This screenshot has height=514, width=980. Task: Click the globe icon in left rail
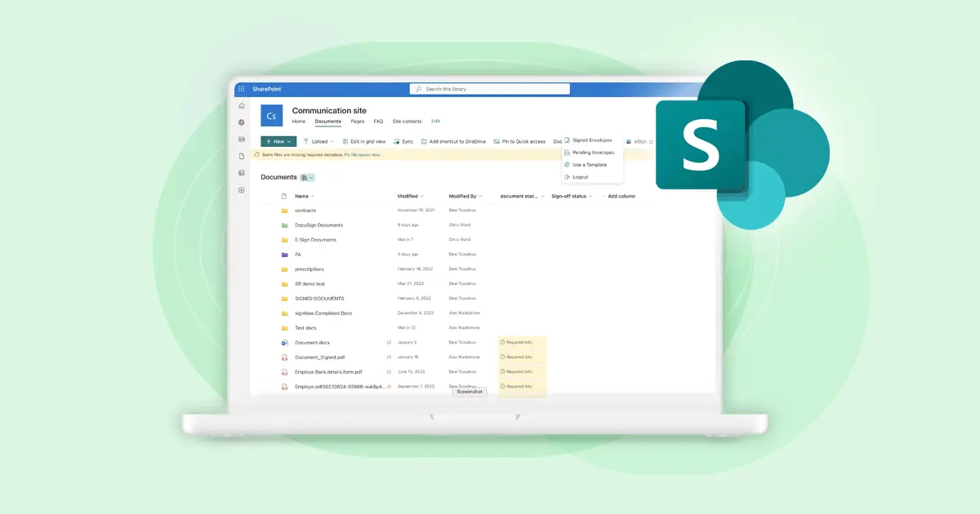(x=241, y=122)
